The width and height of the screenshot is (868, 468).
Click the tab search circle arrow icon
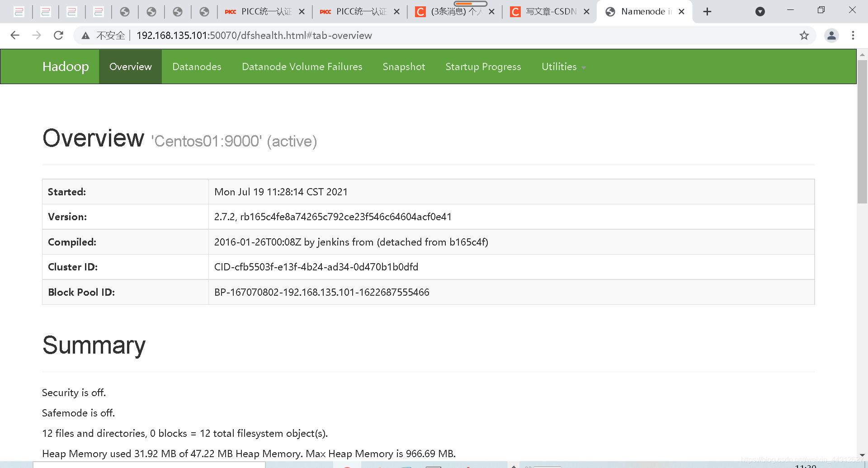pos(760,12)
